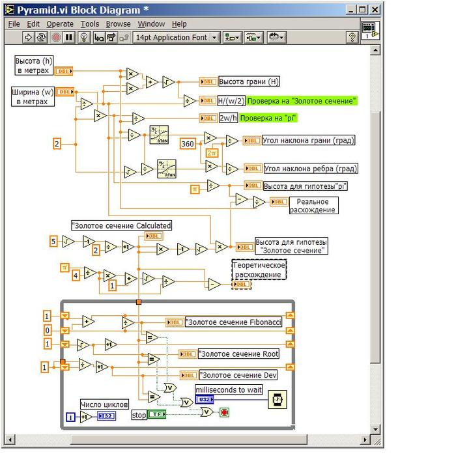
Task: Click the Угол наклона ребра (град) label
Action: pos(311,169)
